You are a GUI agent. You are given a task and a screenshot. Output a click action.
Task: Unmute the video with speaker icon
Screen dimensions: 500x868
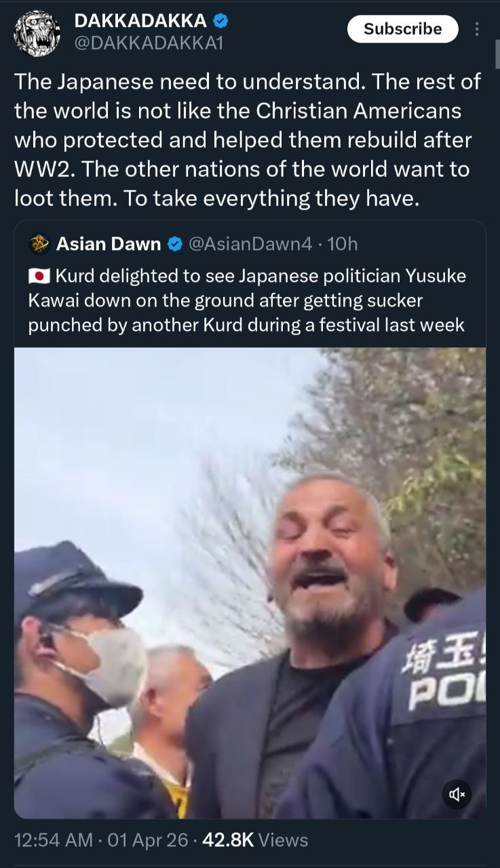[x=458, y=793]
